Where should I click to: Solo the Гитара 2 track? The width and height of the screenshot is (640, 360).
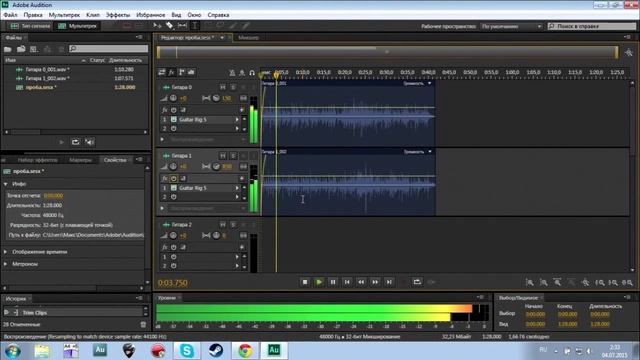(x=233, y=224)
